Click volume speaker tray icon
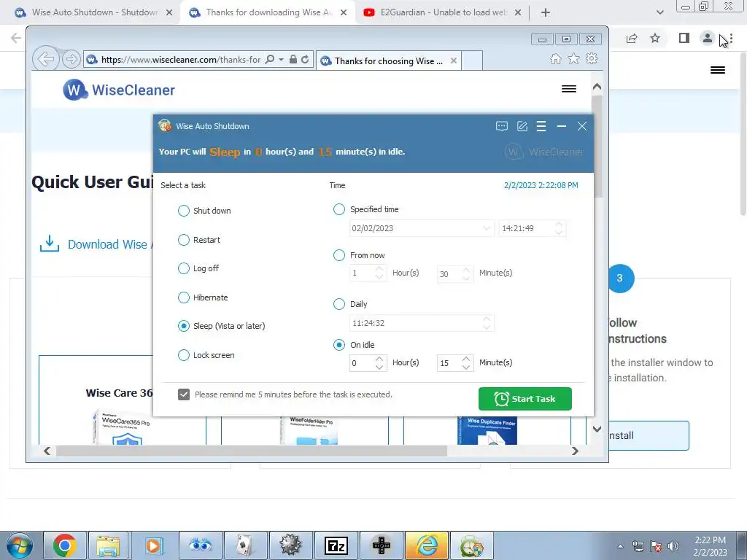The width and height of the screenshot is (747, 560). [673, 545]
